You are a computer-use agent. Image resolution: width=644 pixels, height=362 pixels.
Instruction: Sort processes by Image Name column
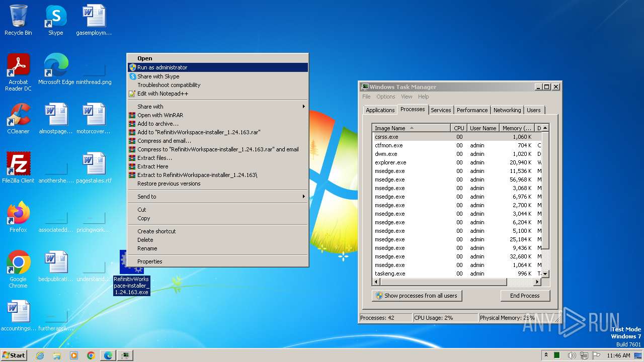pos(411,128)
